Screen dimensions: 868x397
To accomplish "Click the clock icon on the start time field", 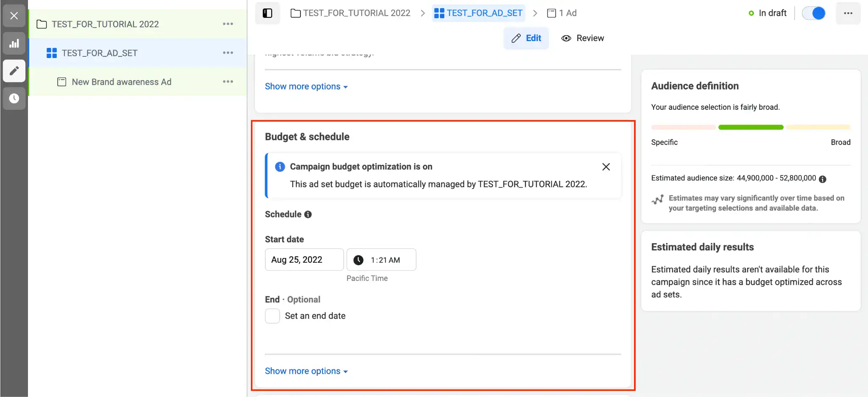I will 359,260.
